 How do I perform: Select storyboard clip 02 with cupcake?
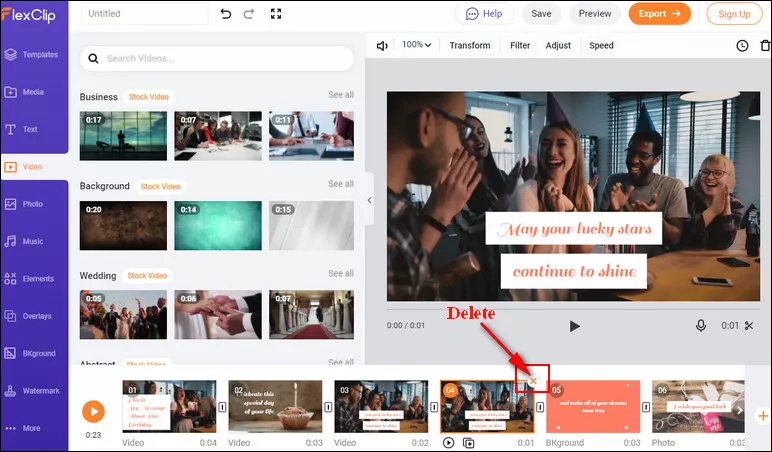click(x=275, y=407)
